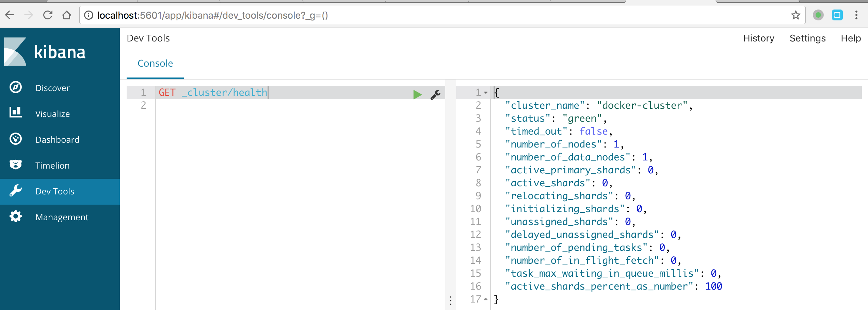
Task: Click the GET _cluster/health request line
Action: pyautogui.click(x=213, y=93)
